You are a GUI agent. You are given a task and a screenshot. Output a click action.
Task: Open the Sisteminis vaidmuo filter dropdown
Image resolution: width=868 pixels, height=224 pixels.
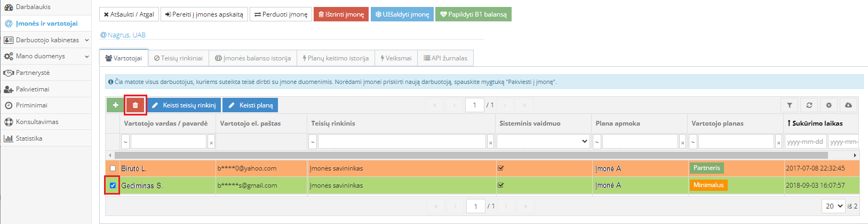tap(543, 142)
